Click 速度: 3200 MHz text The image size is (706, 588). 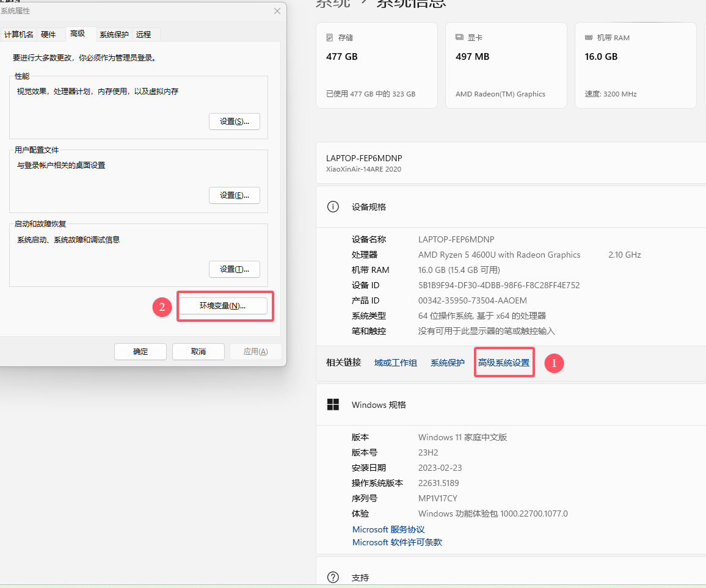[611, 94]
